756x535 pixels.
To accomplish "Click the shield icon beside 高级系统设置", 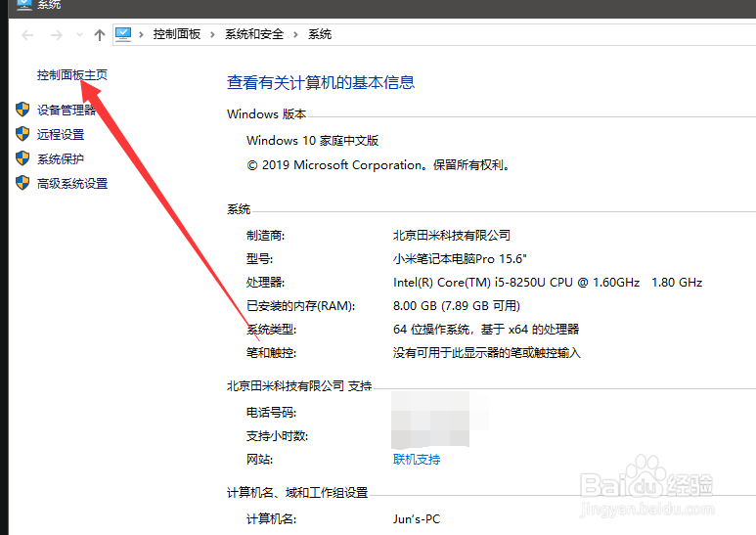I will (x=22, y=183).
